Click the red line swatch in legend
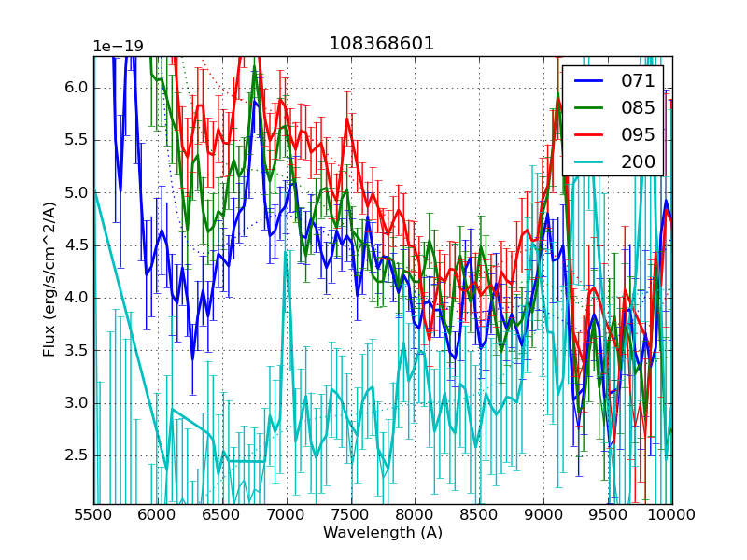The width and height of the screenshot is (747, 560). 588,134
